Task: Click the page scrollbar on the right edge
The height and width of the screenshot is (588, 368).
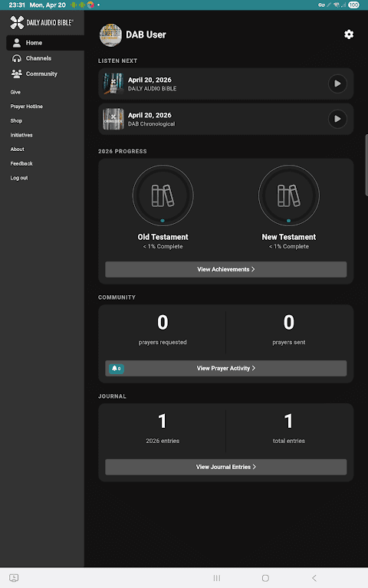Action: pyautogui.click(x=366, y=165)
